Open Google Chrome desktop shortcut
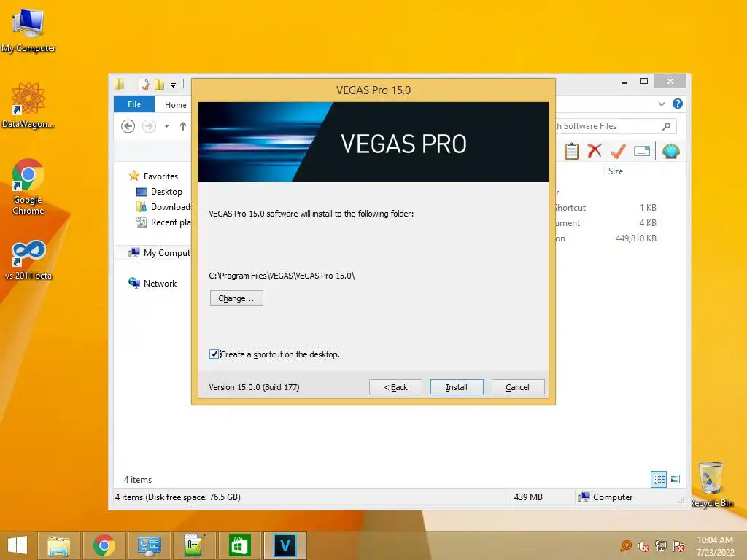 point(28,187)
